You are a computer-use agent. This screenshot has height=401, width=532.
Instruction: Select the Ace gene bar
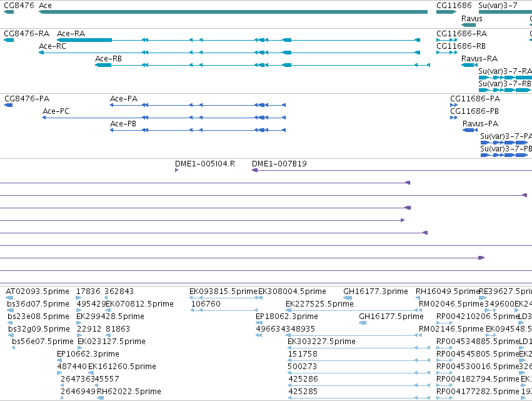tap(233, 12)
